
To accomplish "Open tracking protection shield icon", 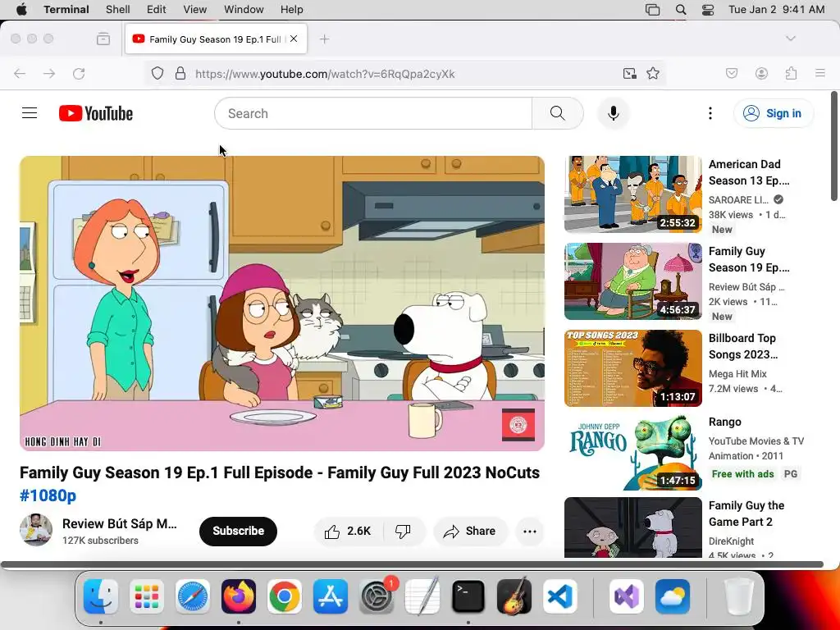I will pyautogui.click(x=157, y=73).
